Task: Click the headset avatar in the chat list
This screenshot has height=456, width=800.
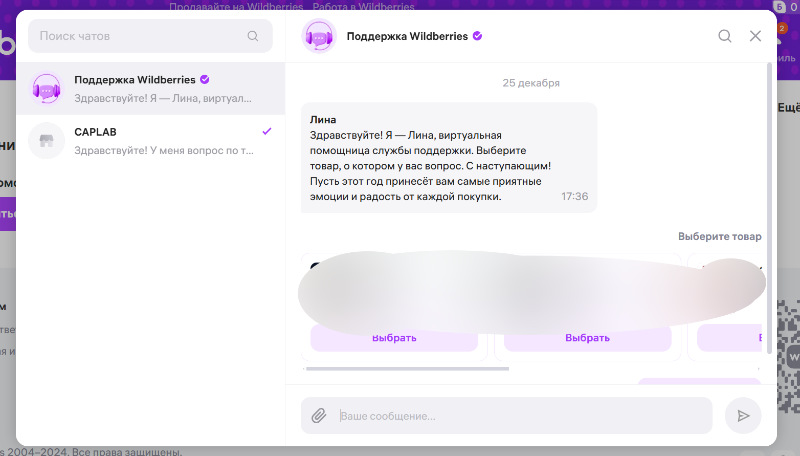Action: pyautogui.click(x=46, y=88)
